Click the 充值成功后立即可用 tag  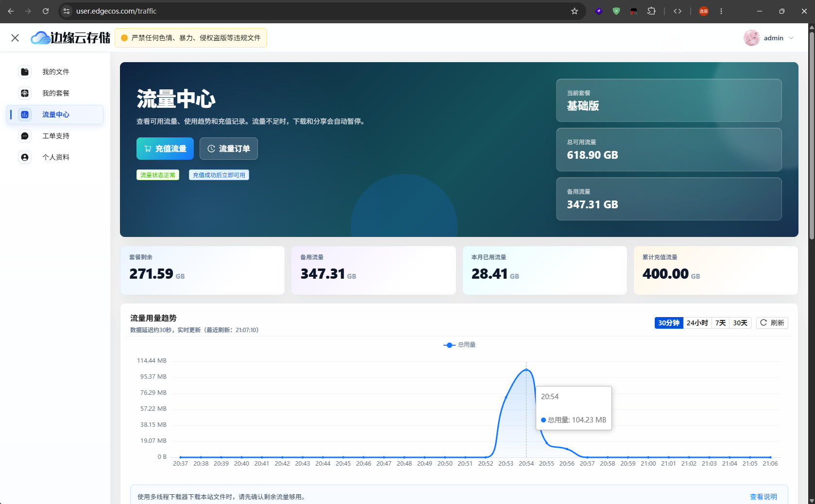(219, 175)
